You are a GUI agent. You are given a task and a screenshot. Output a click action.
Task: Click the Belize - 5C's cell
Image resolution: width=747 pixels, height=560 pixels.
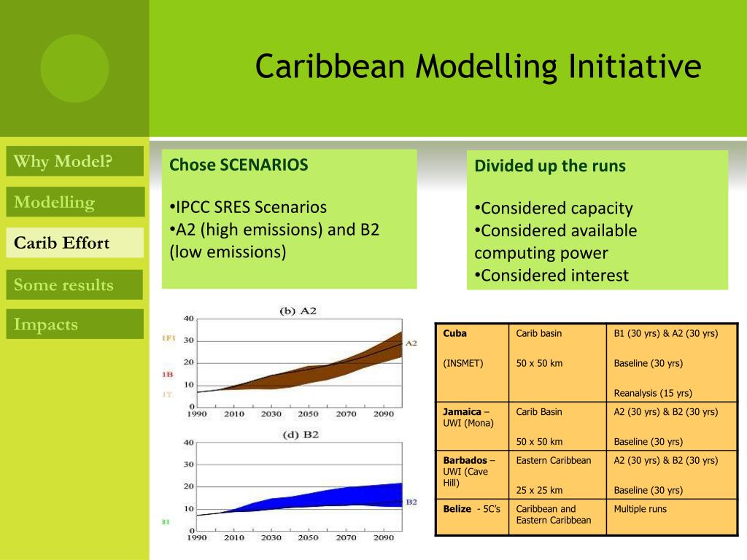pyautogui.click(x=473, y=517)
